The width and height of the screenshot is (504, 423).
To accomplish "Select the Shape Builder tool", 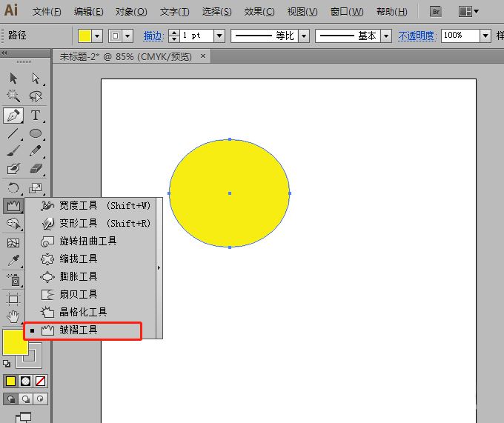I will click(x=13, y=224).
